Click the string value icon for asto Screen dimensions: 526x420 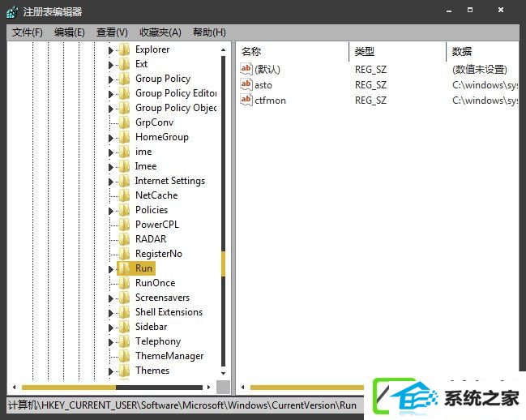pos(246,84)
